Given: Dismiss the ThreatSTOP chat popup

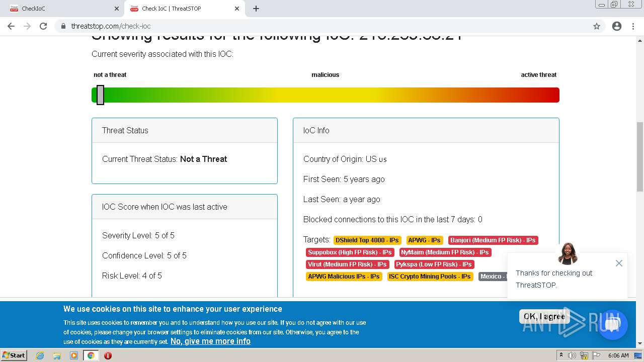Looking at the screenshot, I should [x=619, y=263].
